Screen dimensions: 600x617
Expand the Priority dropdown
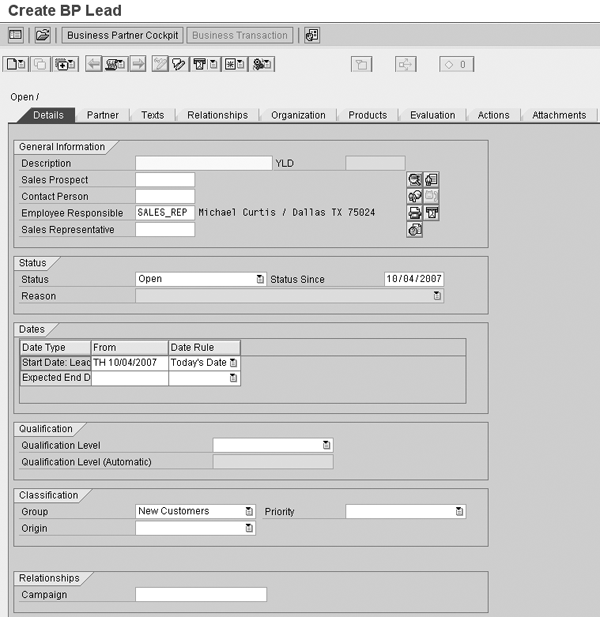click(460, 511)
